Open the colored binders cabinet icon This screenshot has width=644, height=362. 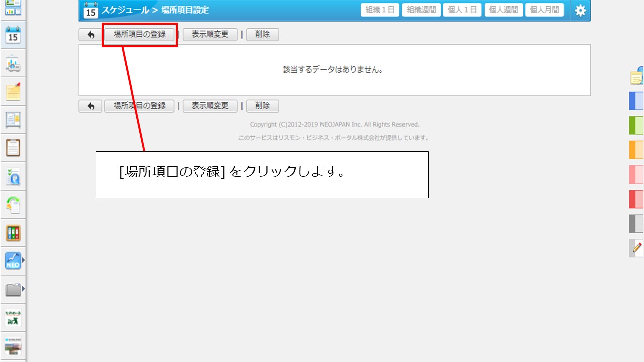coord(13,233)
